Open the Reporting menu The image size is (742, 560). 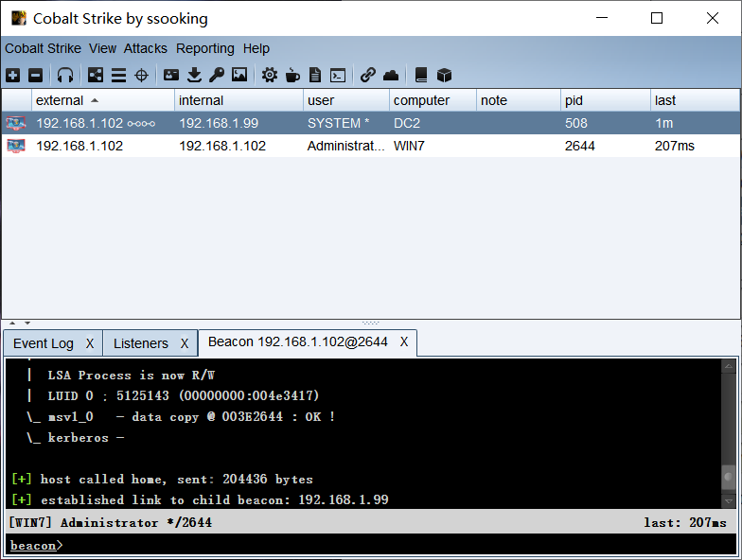(x=204, y=48)
